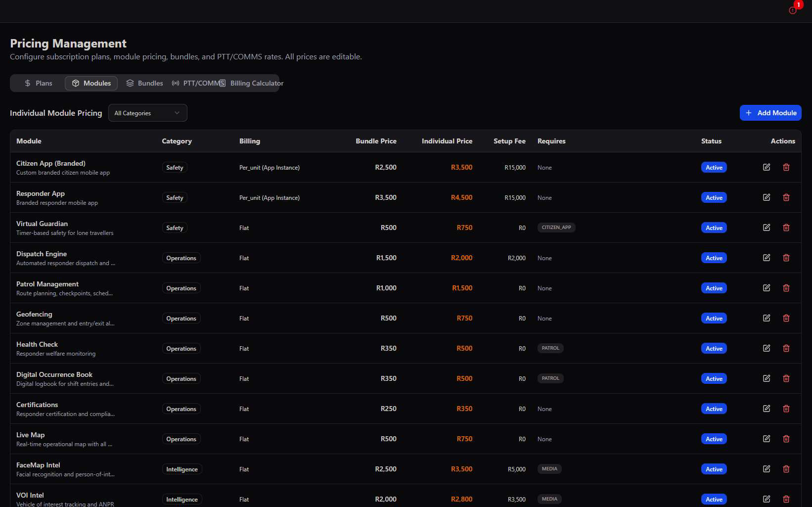Screen dimensions: 812x507
Task: Delete the Citizen App (Branded) module
Action: (786, 167)
